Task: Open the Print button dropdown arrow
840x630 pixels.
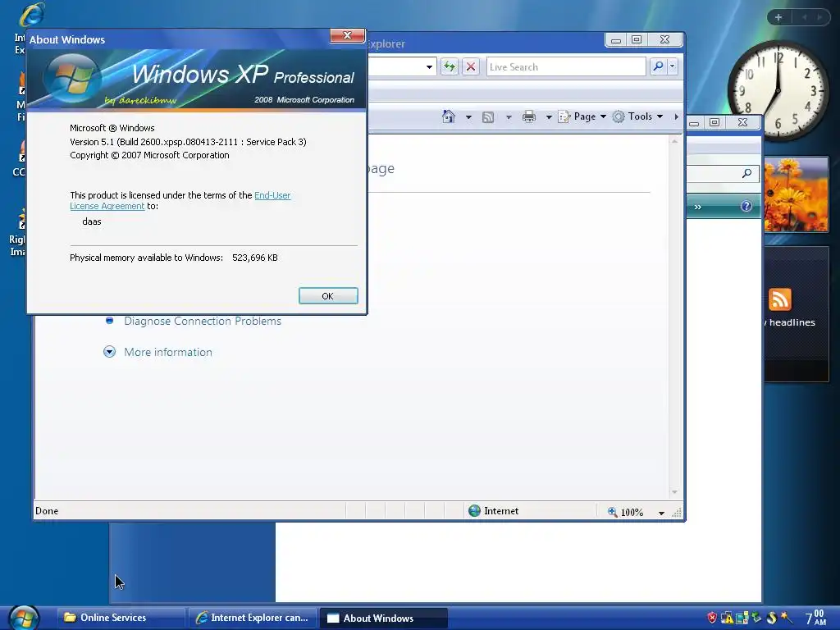Action: [549, 116]
